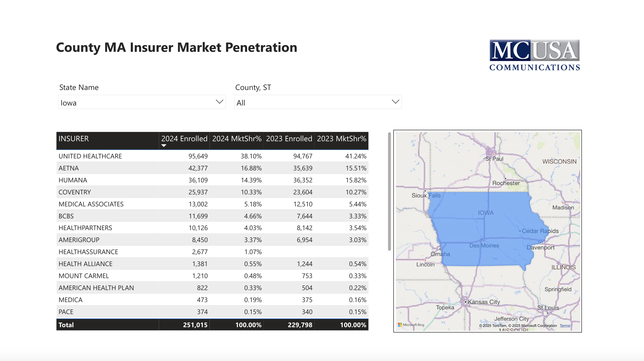Screen dimensions: 644x361
Task: Sort by 2023 Enrolled column header
Action: click(289, 141)
